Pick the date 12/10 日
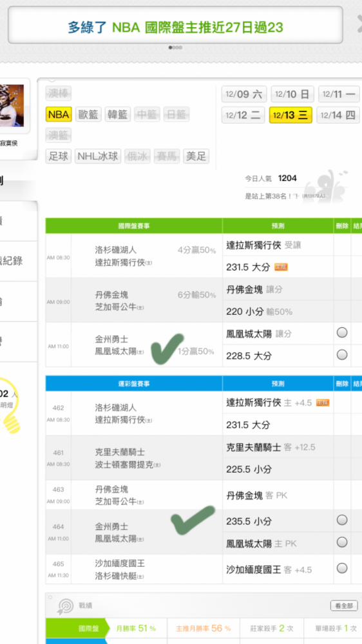 point(292,94)
